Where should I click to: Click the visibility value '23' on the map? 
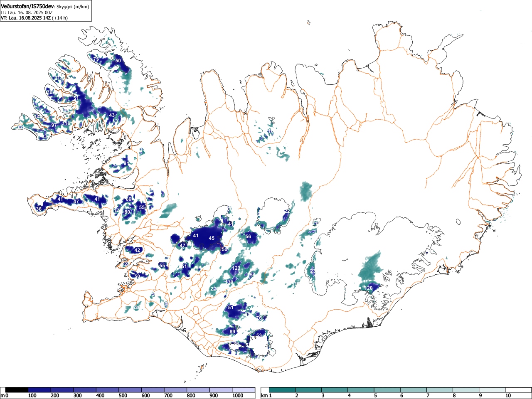point(313,271)
